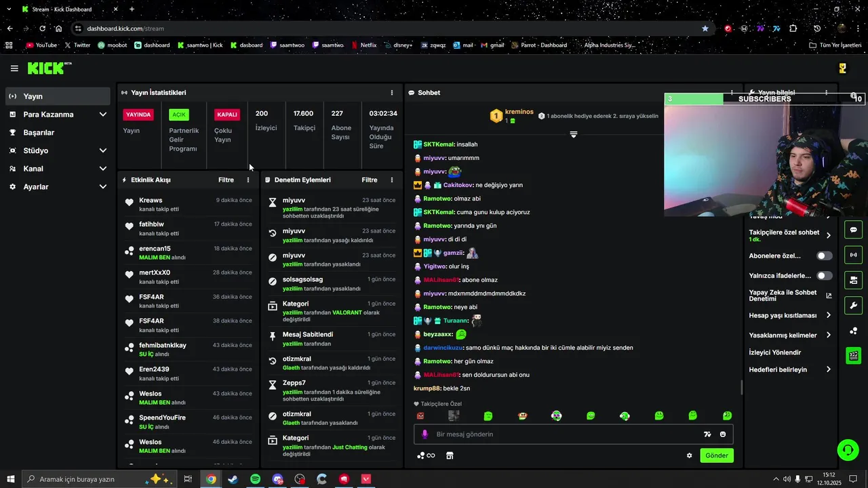Select Yayın in the sidebar
The image size is (868, 488).
[x=58, y=96]
